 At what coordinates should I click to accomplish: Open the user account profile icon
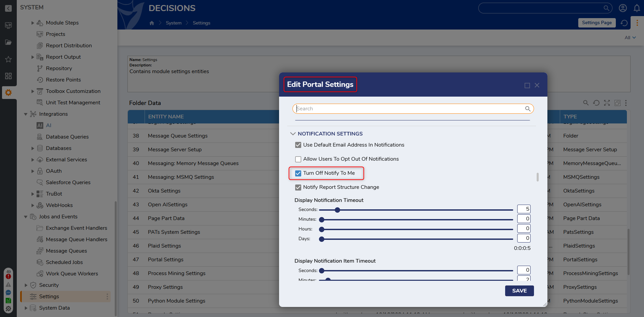pos(623,8)
